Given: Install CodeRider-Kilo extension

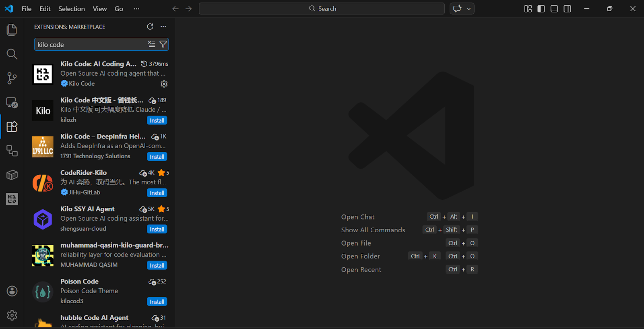Looking at the screenshot, I should [157, 193].
